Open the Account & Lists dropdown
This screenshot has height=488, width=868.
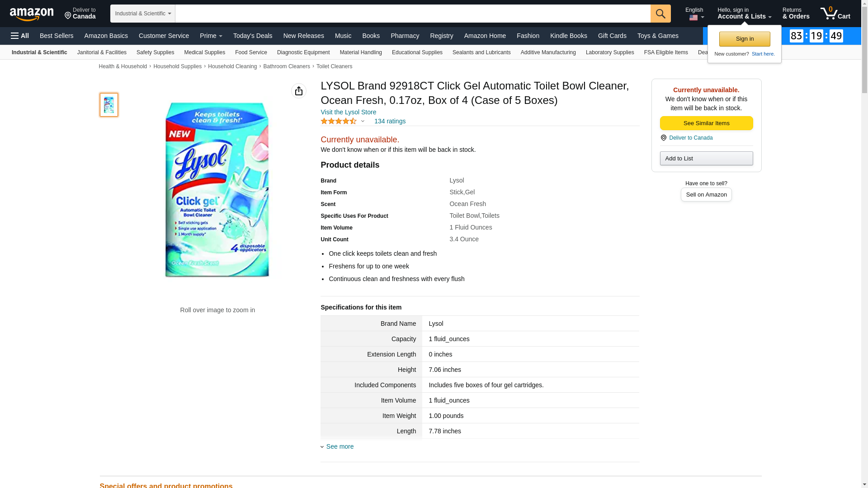tap(744, 14)
